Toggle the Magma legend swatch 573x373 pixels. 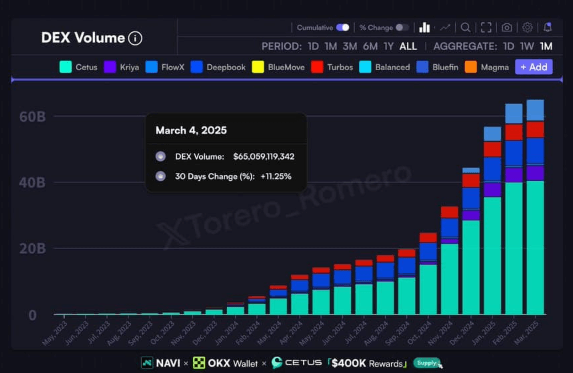coord(471,67)
